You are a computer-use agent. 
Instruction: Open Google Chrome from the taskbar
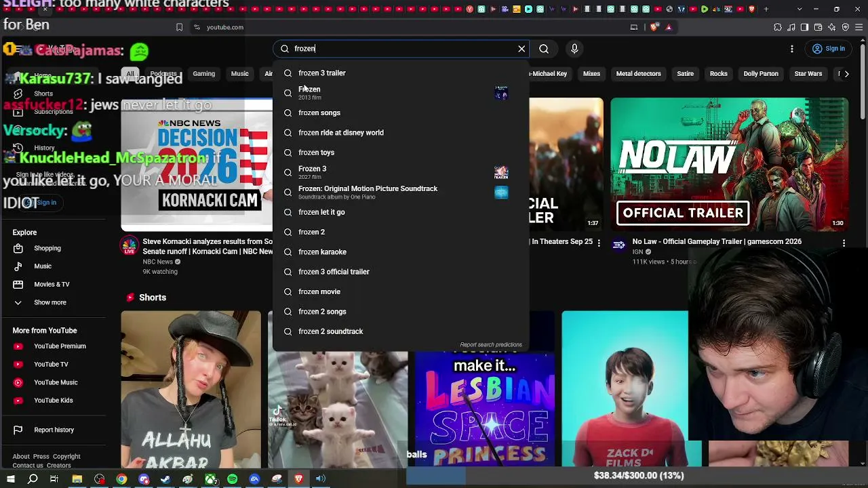[121, 479]
